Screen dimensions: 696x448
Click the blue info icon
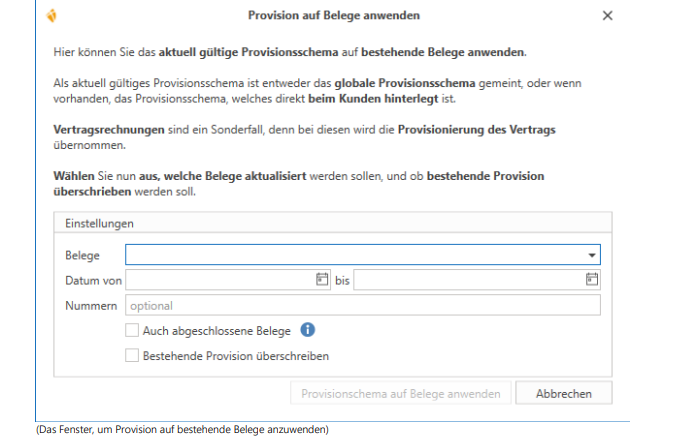(308, 330)
